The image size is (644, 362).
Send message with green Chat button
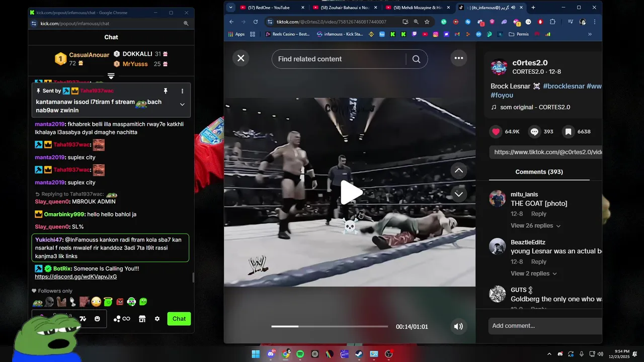click(x=179, y=319)
